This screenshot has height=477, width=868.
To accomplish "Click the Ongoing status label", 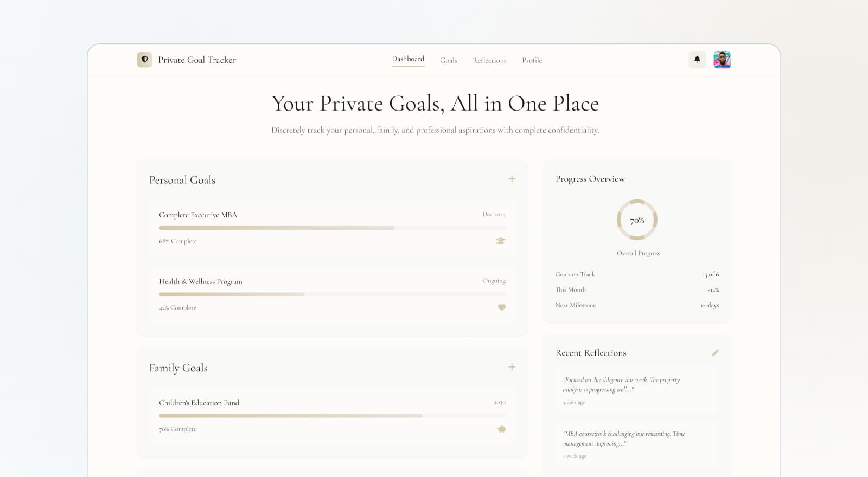I will coord(494,281).
